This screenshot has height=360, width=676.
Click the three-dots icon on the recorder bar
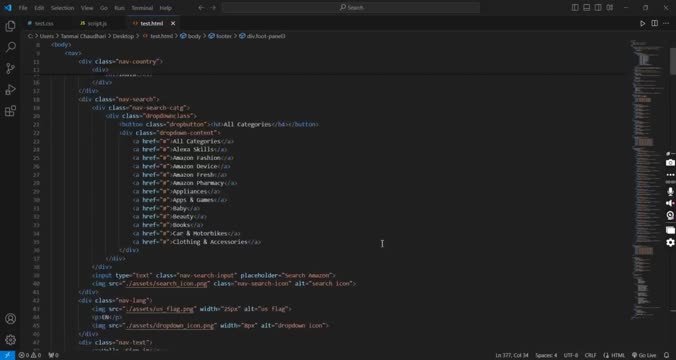[670, 175]
